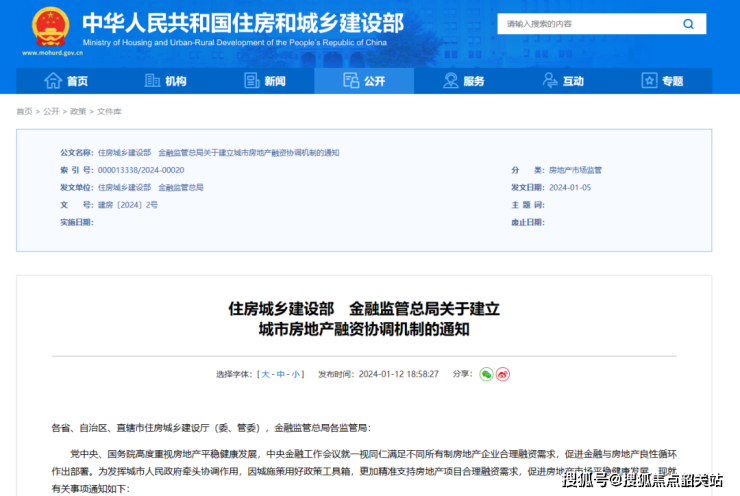Open 政策 breadcrumb link
Image resolution: width=740 pixels, height=496 pixels.
pos(78,111)
